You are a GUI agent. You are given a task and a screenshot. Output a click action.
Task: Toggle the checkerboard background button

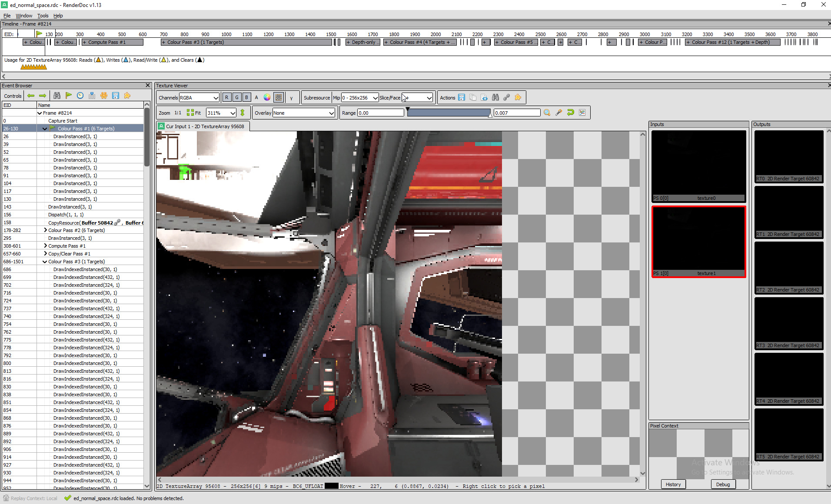279,98
